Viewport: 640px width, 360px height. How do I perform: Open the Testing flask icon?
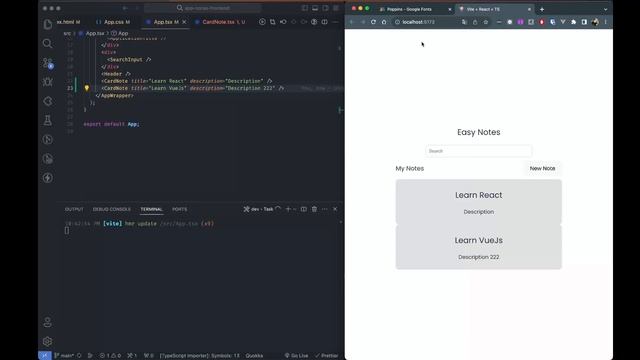pyautogui.click(x=47, y=120)
